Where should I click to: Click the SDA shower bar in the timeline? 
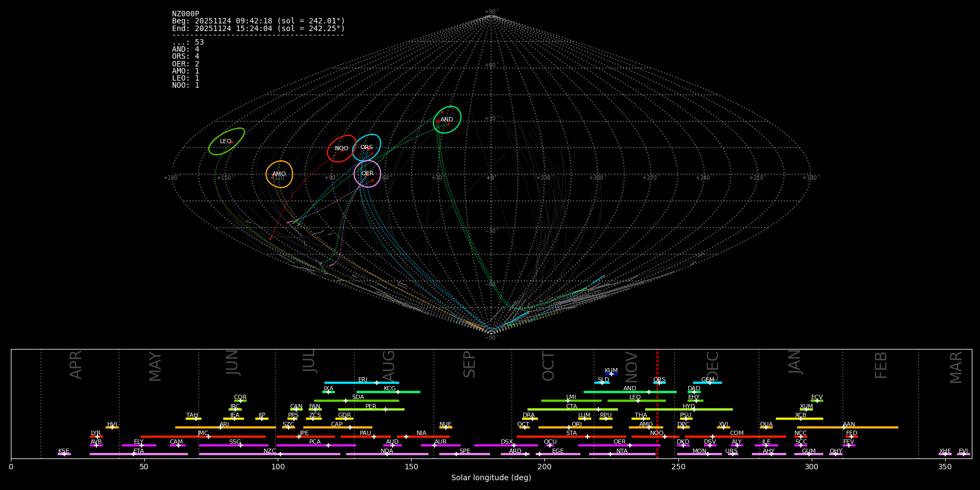pos(357,401)
